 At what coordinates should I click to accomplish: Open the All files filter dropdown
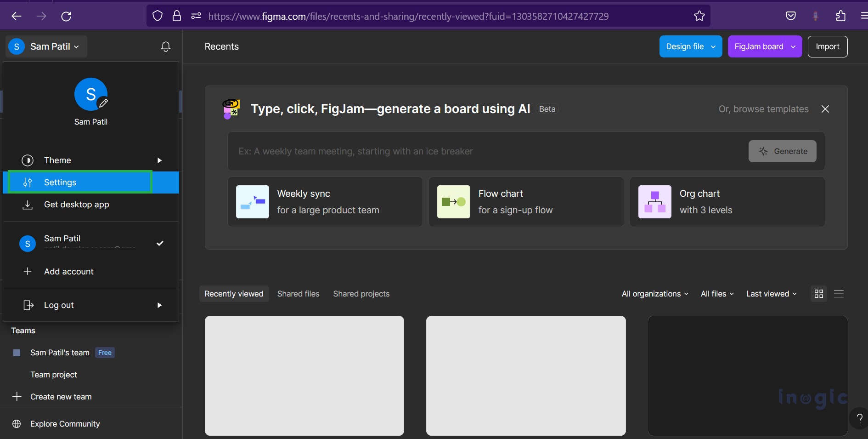coord(717,294)
